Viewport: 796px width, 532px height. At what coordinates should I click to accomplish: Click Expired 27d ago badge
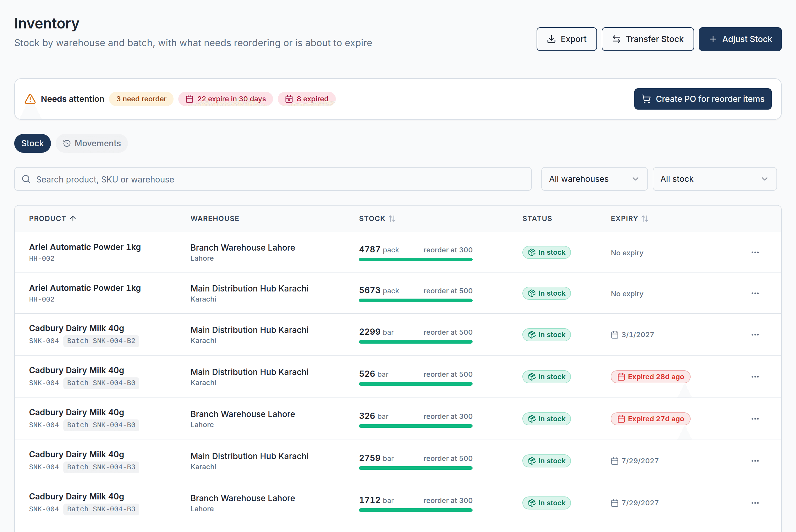[650, 419]
